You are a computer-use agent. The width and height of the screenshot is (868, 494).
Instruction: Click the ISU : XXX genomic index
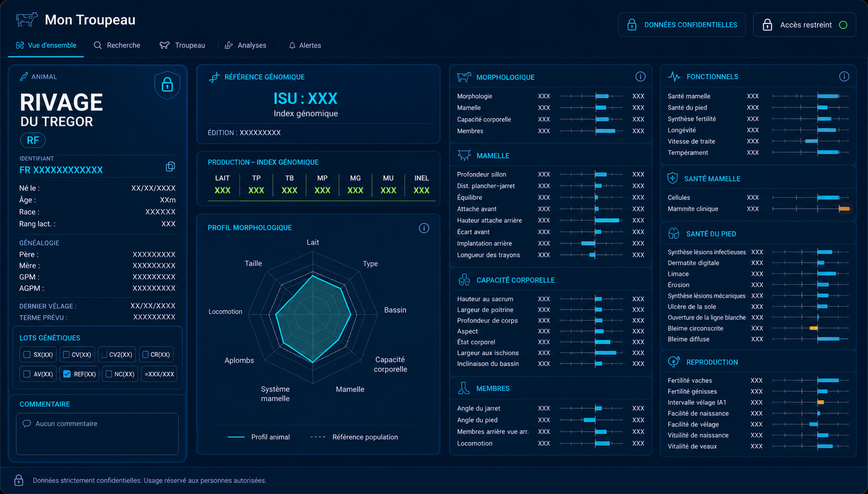tap(306, 99)
